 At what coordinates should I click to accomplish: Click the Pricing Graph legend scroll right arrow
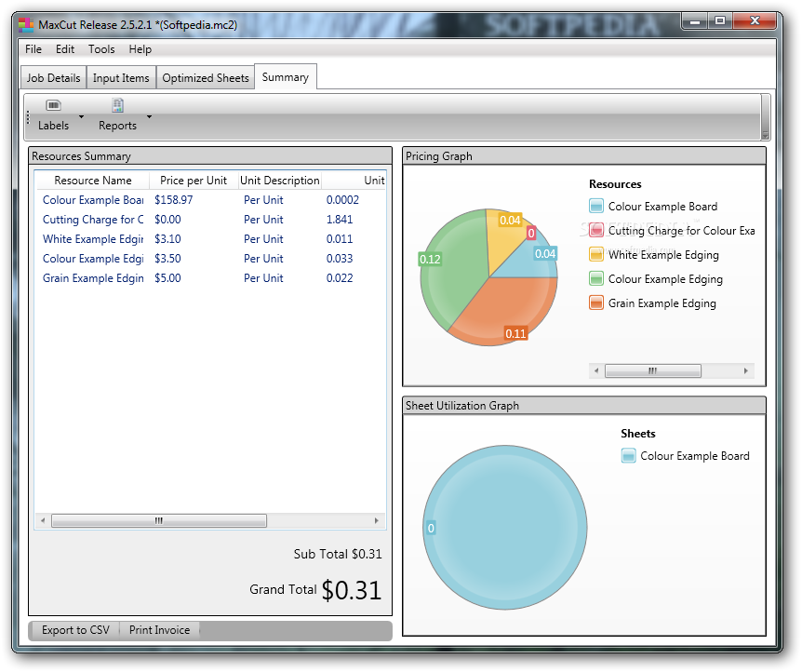(x=746, y=370)
